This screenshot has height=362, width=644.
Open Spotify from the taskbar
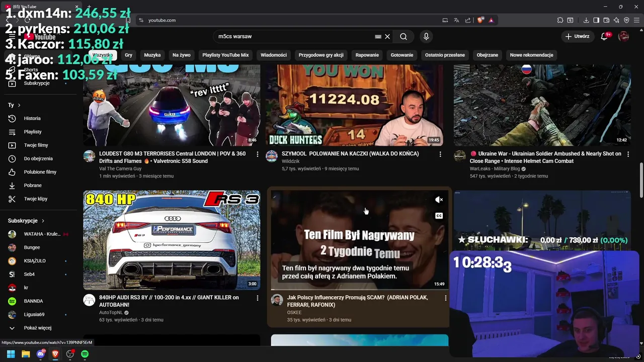[x=85, y=354]
